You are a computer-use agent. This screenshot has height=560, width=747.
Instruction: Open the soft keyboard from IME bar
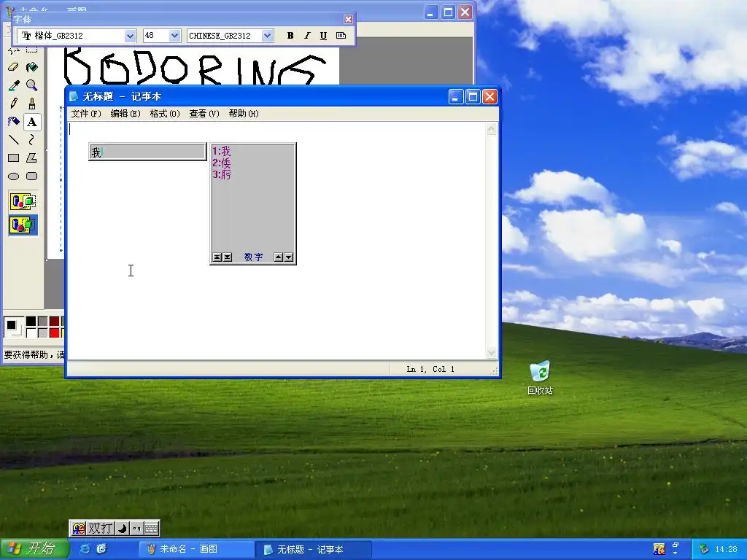[x=152, y=528]
